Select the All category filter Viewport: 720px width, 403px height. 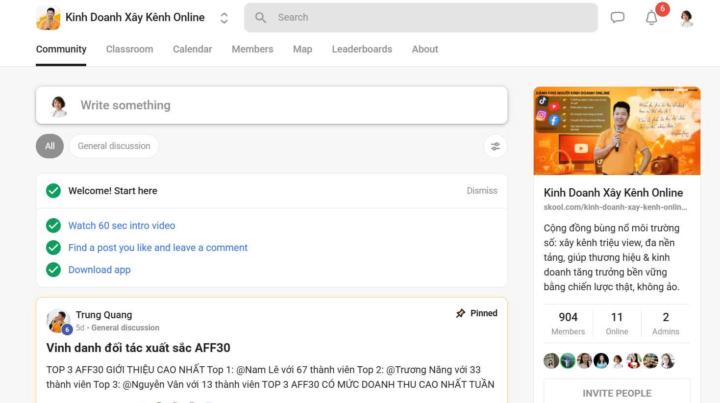coord(50,146)
